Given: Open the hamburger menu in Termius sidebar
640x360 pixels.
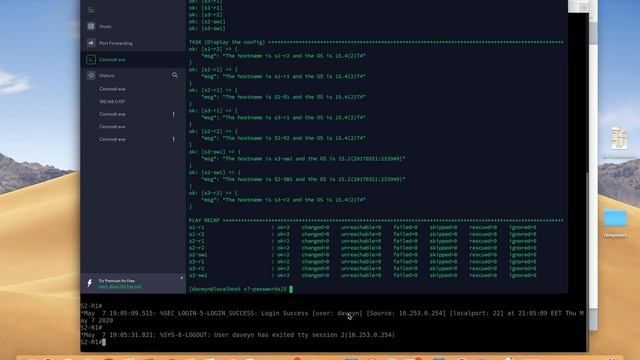Looking at the screenshot, I should click(x=91, y=9).
